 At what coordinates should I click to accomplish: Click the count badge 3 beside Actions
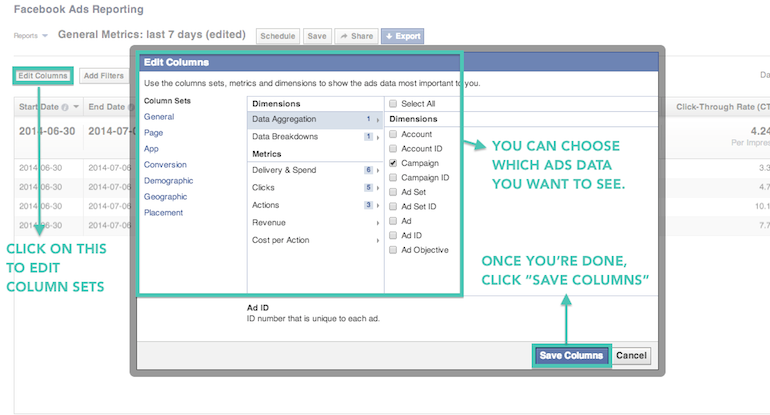368,205
